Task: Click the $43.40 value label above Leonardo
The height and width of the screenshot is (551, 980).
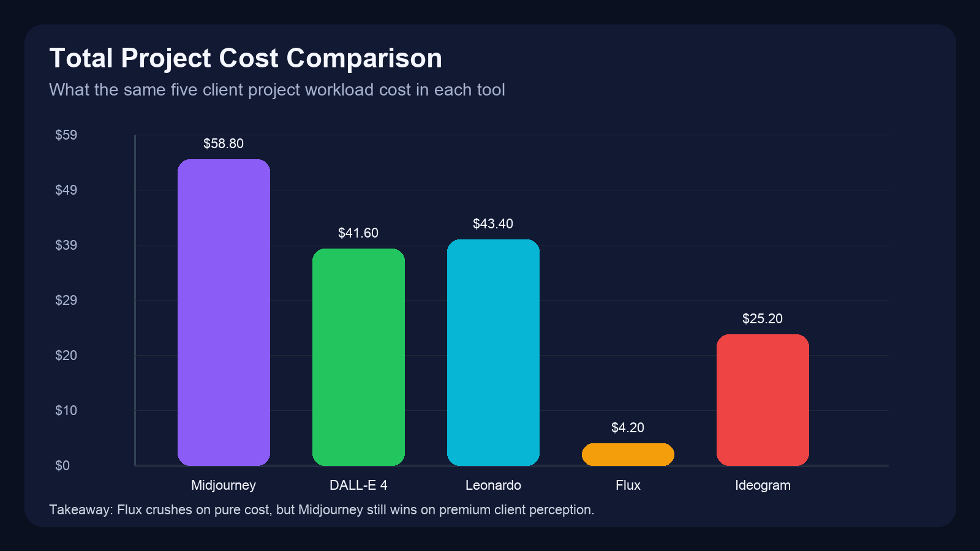Action: pos(493,223)
